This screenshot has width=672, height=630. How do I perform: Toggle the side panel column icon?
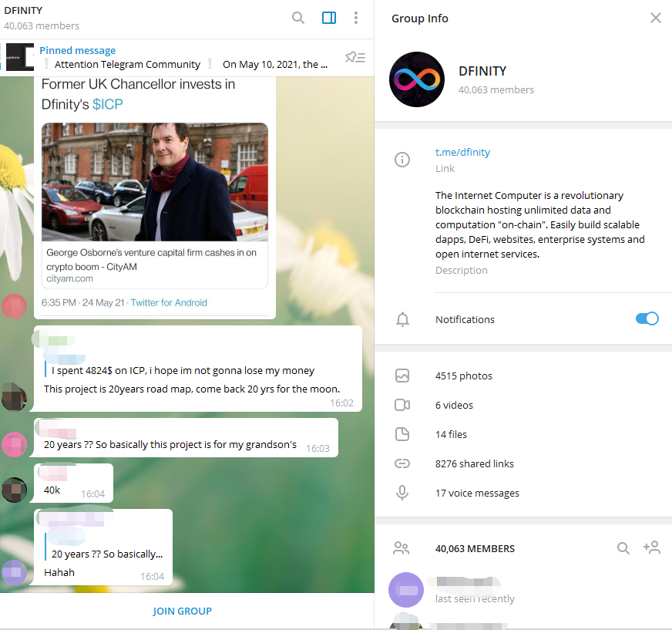329,18
